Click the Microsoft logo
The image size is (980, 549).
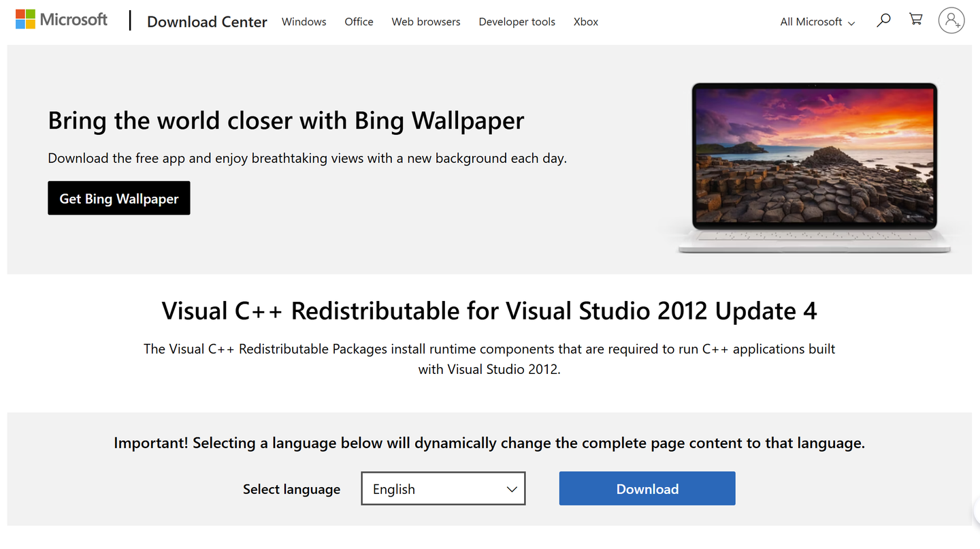(x=61, y=19)
